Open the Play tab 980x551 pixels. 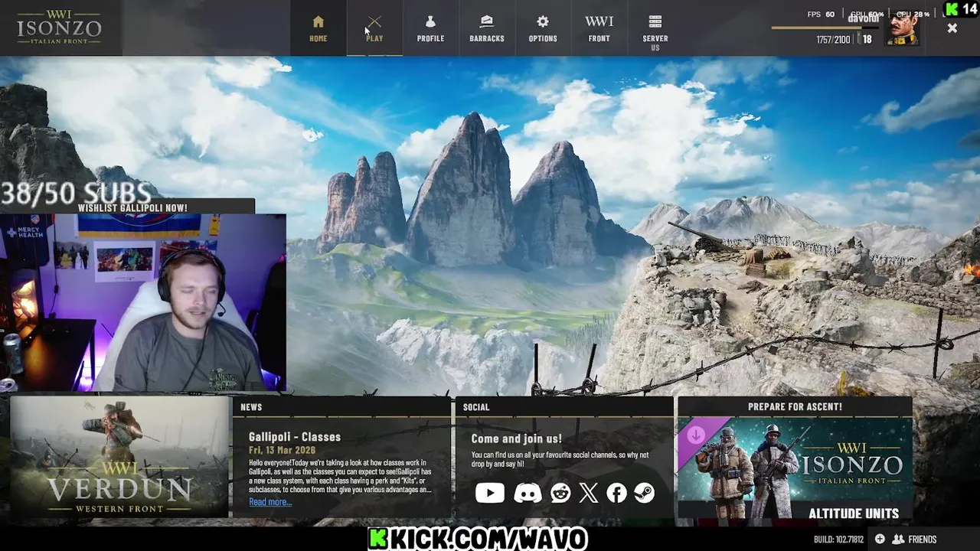[x=374, y=28]
